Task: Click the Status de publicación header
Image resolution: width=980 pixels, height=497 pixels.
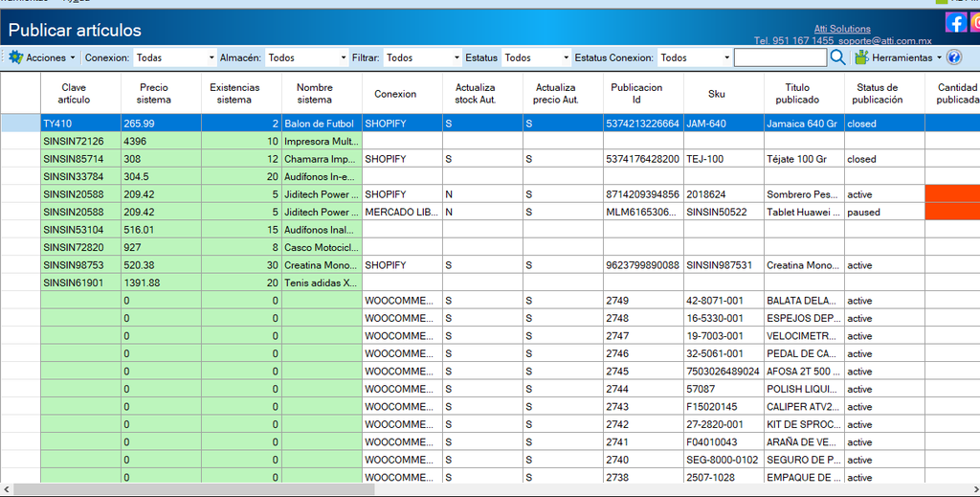Action: pyautogui.click(x=883, y=93)
